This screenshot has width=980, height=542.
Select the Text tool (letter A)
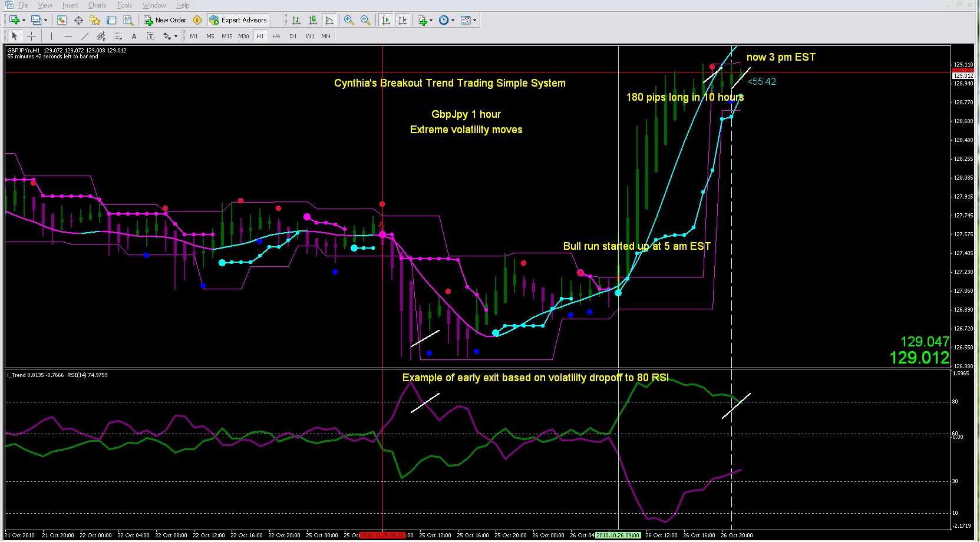pos(134,36)
